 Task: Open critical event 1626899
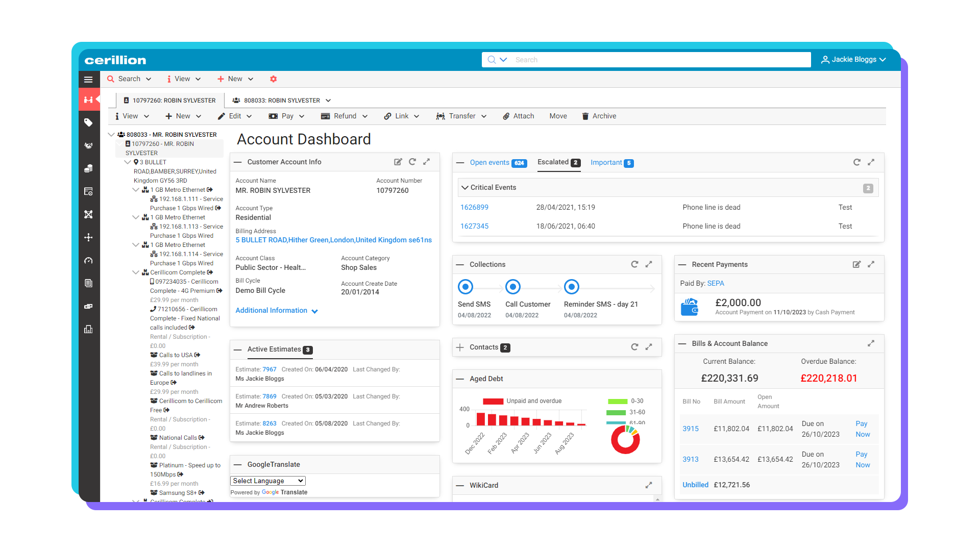[x=474, y=207]
